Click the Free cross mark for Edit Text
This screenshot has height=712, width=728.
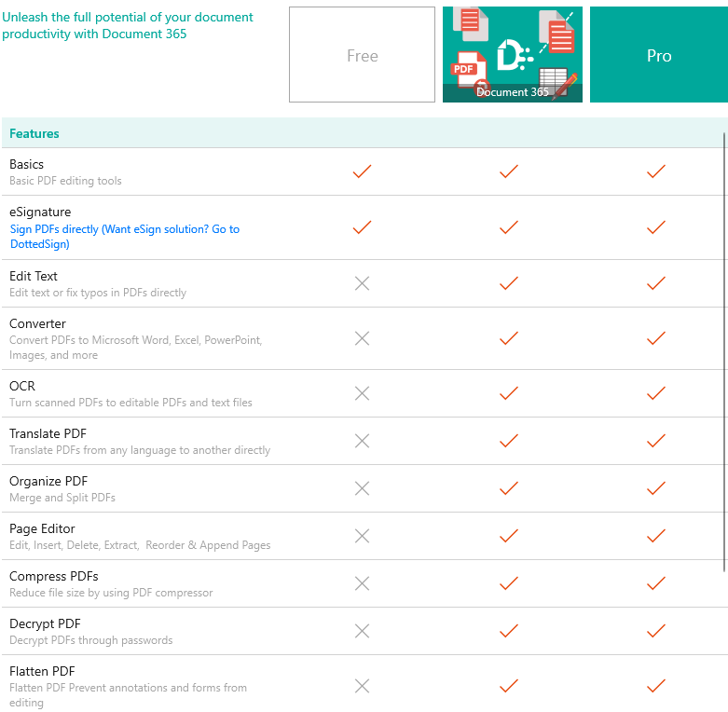(362, 283)
